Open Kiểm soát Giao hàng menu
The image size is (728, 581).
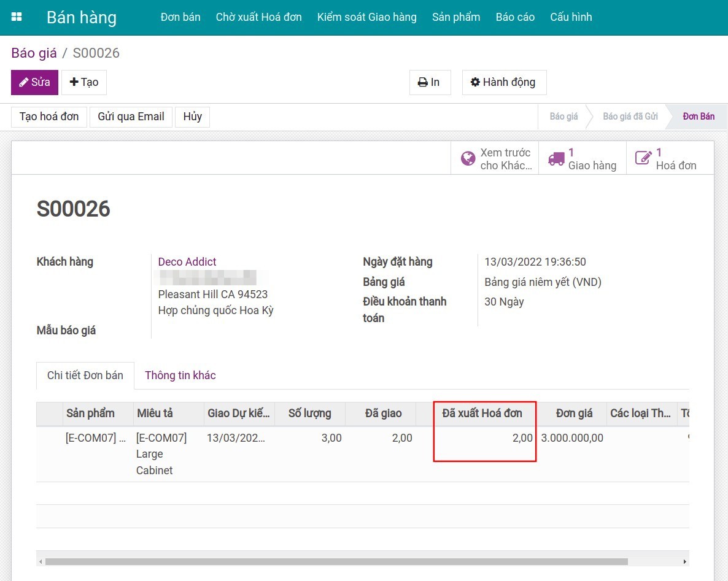(x=367, y=17)
